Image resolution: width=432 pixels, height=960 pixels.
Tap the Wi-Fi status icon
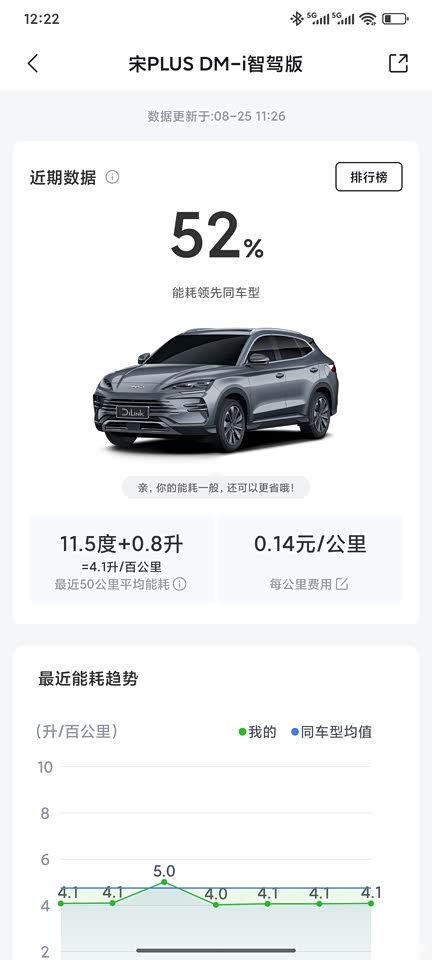(368, 19)
